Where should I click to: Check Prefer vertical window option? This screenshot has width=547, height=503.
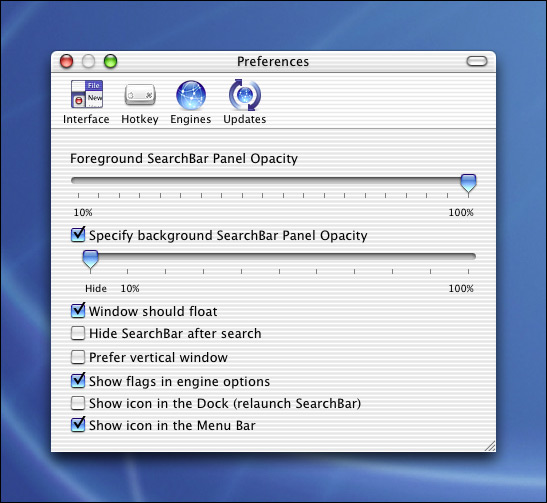click(77, 357)
